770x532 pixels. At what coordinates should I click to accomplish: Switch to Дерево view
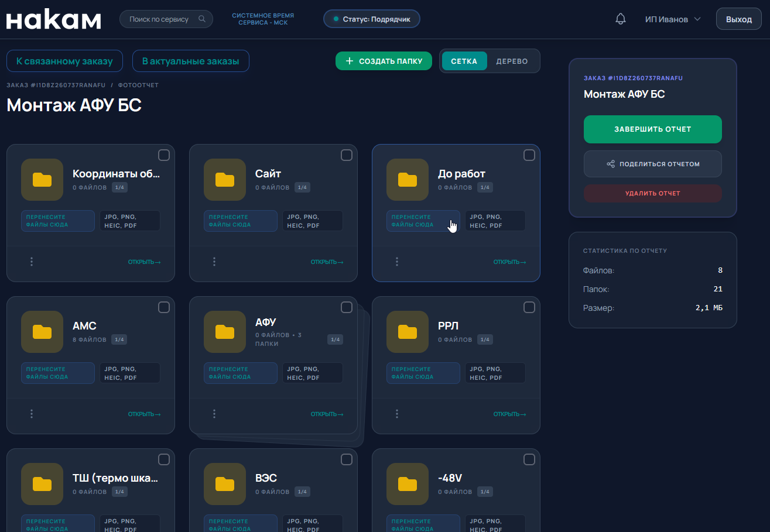coord(512,61)
